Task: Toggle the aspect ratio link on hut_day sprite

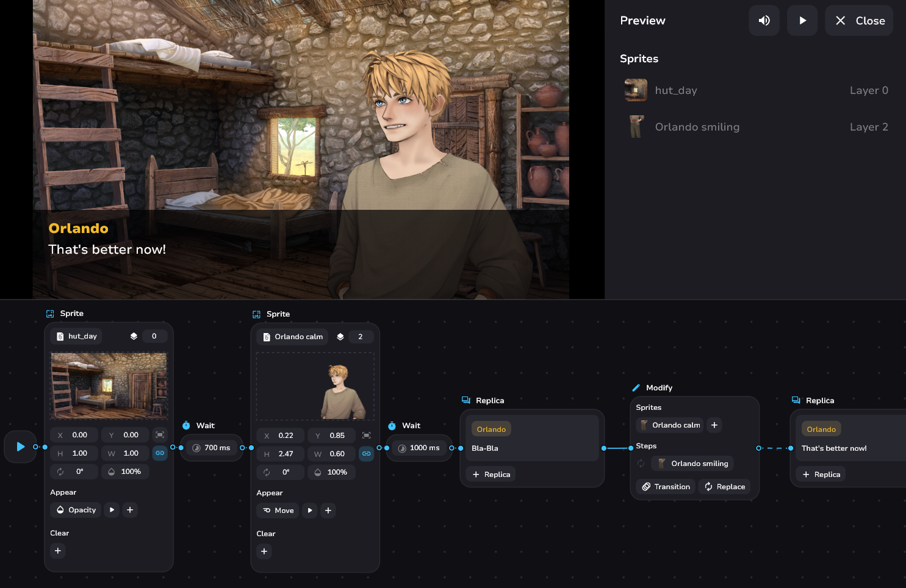Action: point(160,453)
